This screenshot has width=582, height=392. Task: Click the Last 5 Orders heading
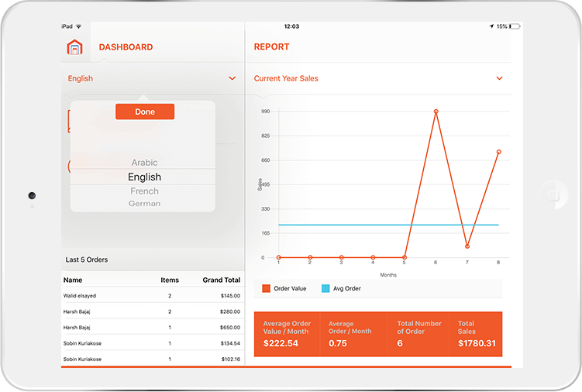[87, 260]
